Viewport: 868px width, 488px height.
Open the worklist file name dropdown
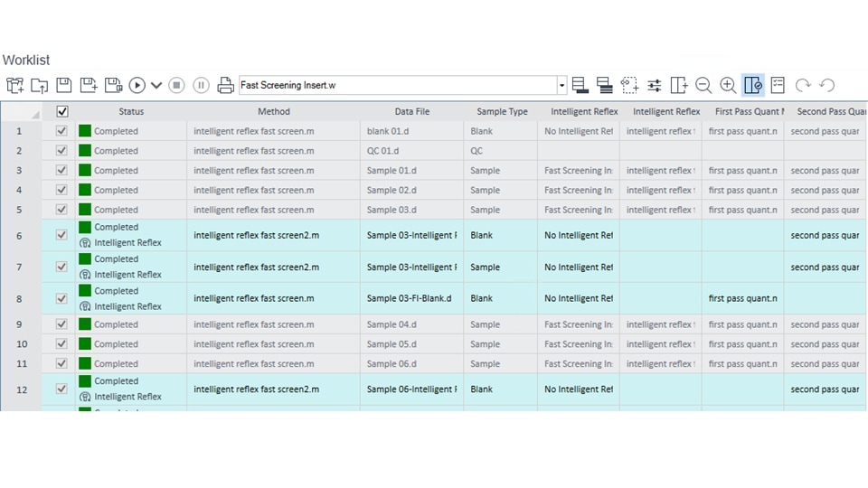(x=561, y=86)
